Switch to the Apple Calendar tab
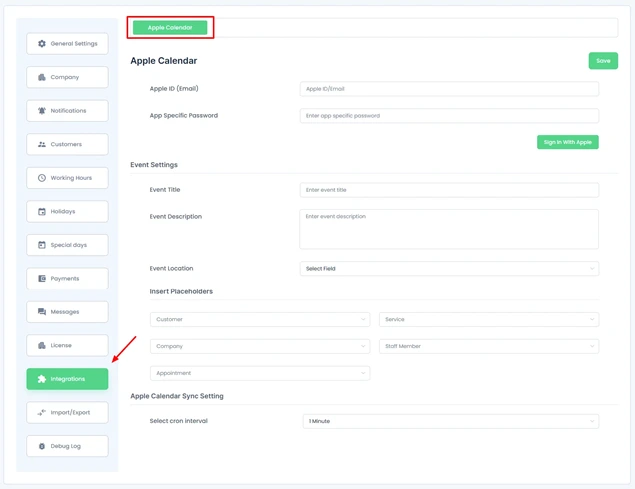The image size is (635, 489). 170,28
